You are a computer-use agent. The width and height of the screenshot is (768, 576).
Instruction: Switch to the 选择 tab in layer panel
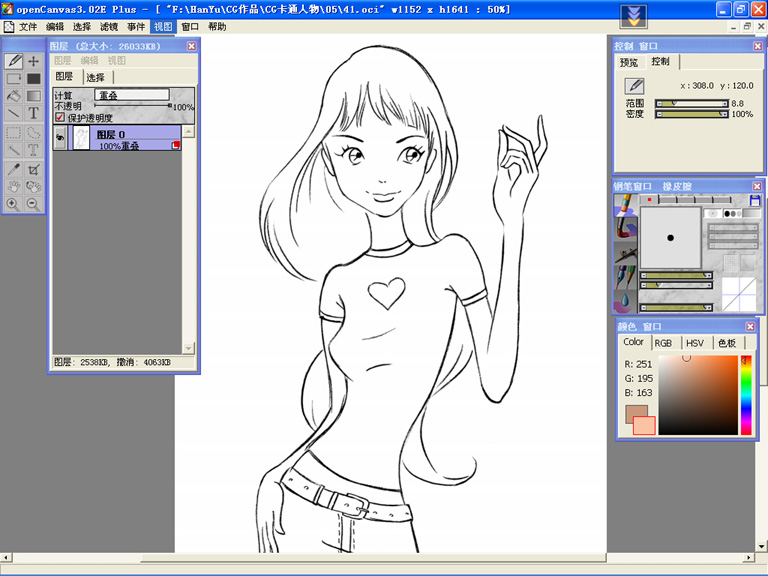coord(96,77)
